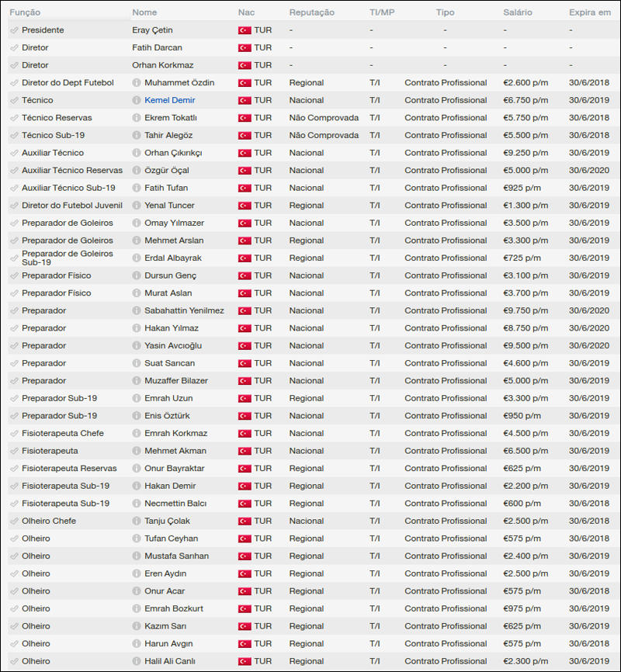
Task: Click the info icon beside Kemel Demir
Action: point(137,101)
